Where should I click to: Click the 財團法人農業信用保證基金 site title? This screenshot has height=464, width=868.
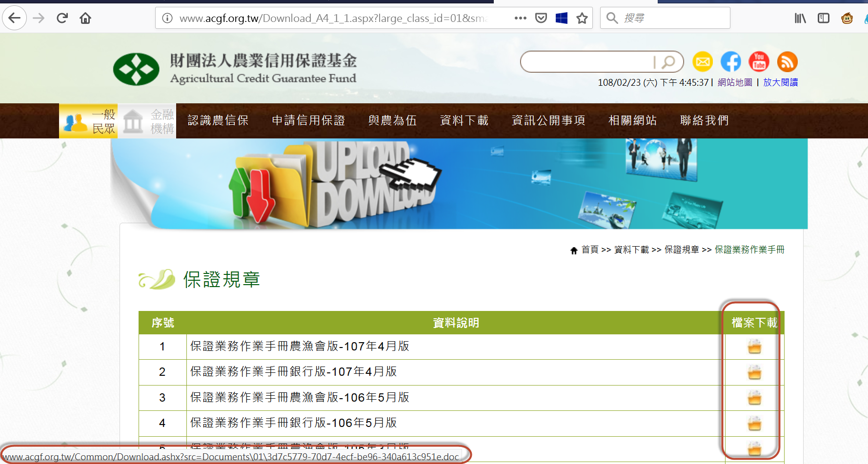263,60
